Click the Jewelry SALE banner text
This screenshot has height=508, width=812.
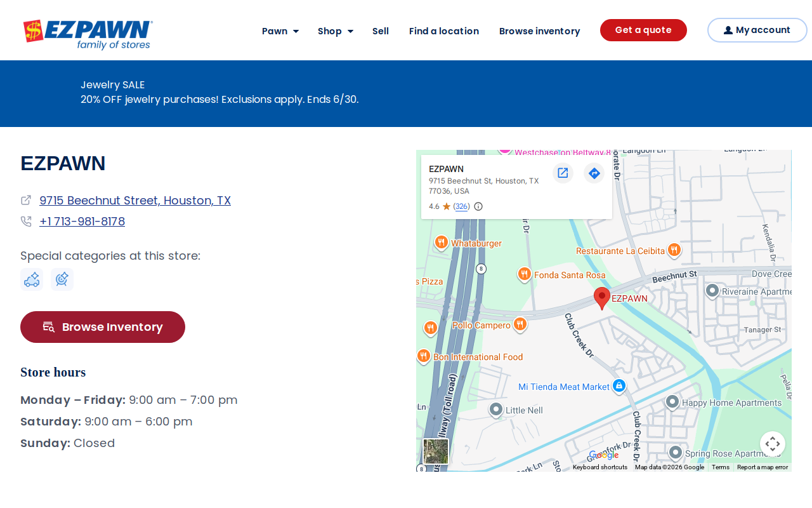(112, 85)
